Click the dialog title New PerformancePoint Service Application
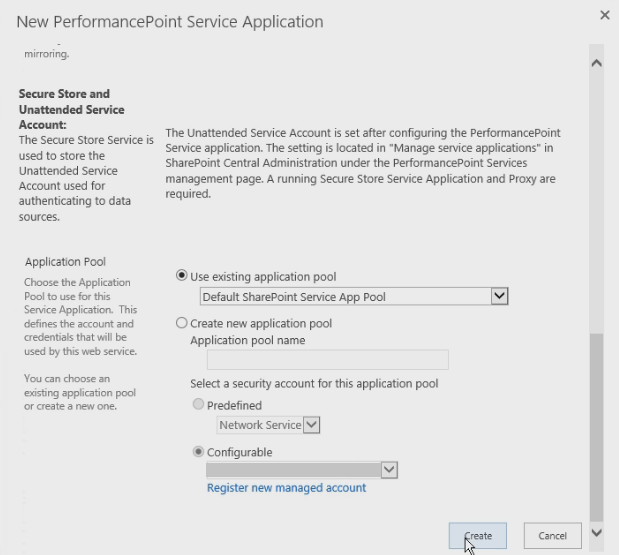The width and height of the screenshot is (619, 555). tap(170, 22)
